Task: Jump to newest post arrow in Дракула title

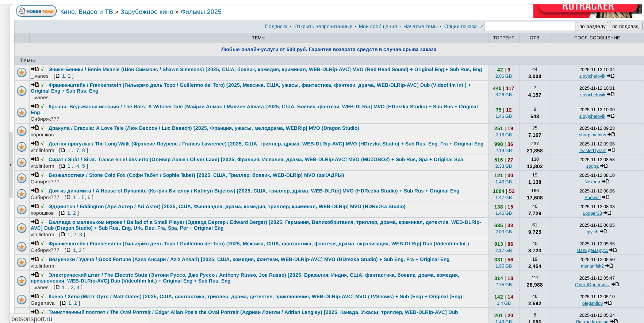Action: pyautogui.click(x=35, y=128)
